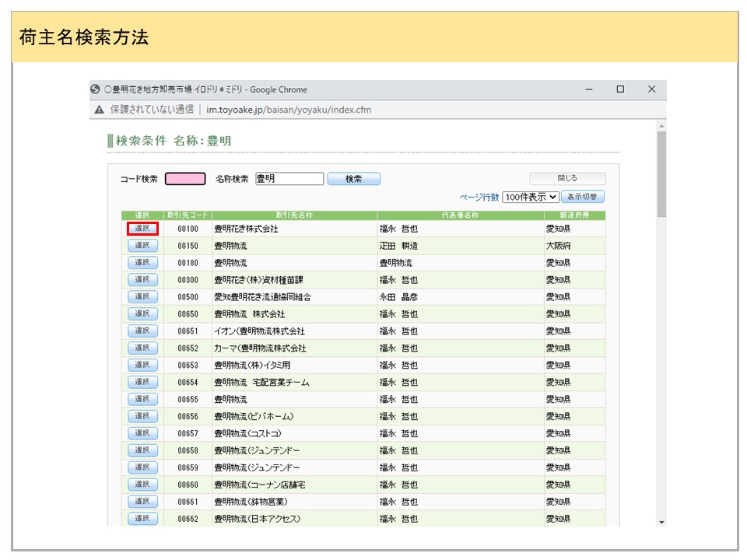Click the 検索 search button
747x560 pixels.
[x=353, y=179]
